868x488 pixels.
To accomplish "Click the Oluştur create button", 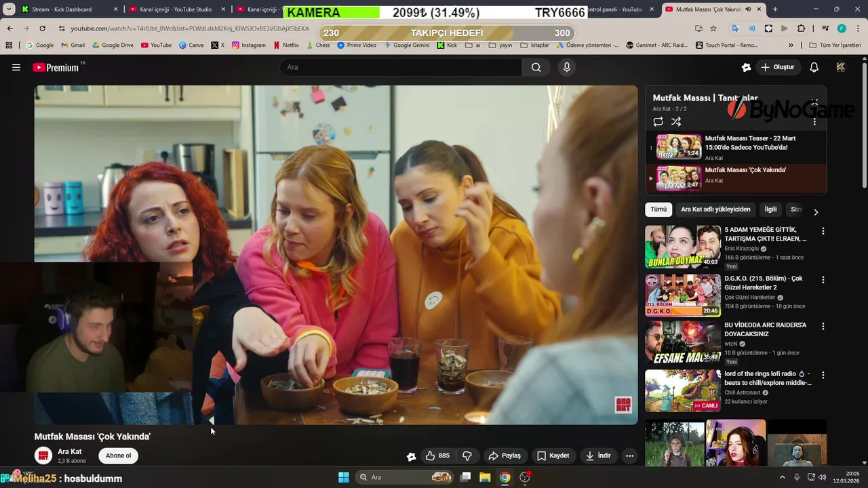I will click(777, 67).
